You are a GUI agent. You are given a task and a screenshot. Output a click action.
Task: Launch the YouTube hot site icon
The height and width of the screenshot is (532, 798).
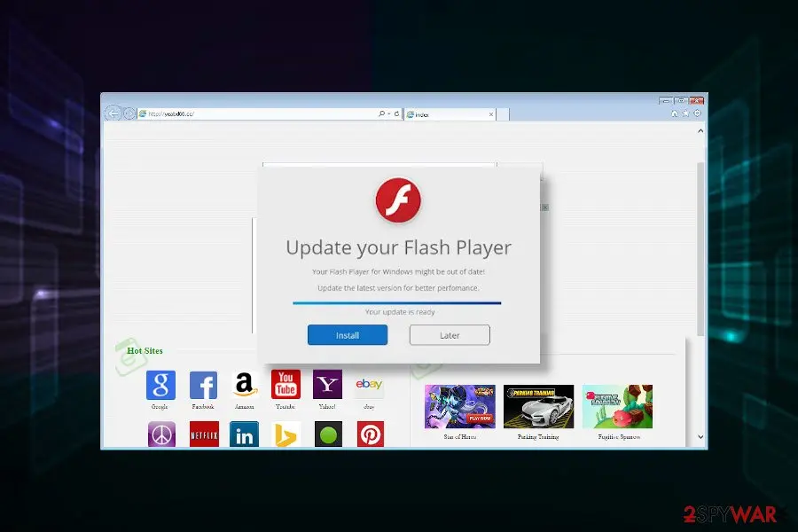pos(286,384)
